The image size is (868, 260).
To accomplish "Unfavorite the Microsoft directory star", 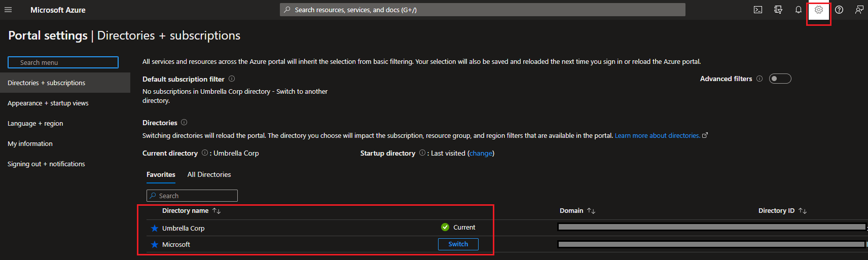I will [x=155, y=244].
